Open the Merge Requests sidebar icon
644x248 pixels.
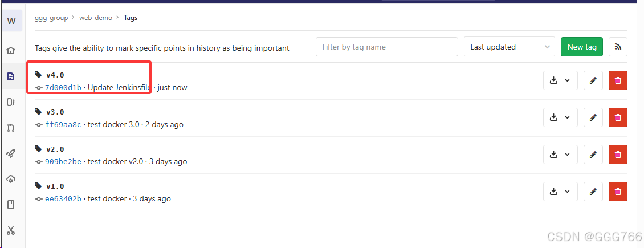pos(11,128)
